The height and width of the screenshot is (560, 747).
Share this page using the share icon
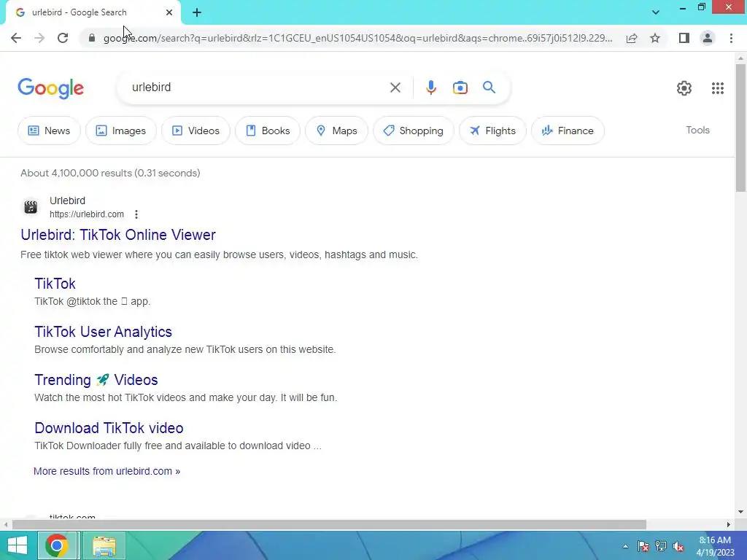tap(632, 38)
